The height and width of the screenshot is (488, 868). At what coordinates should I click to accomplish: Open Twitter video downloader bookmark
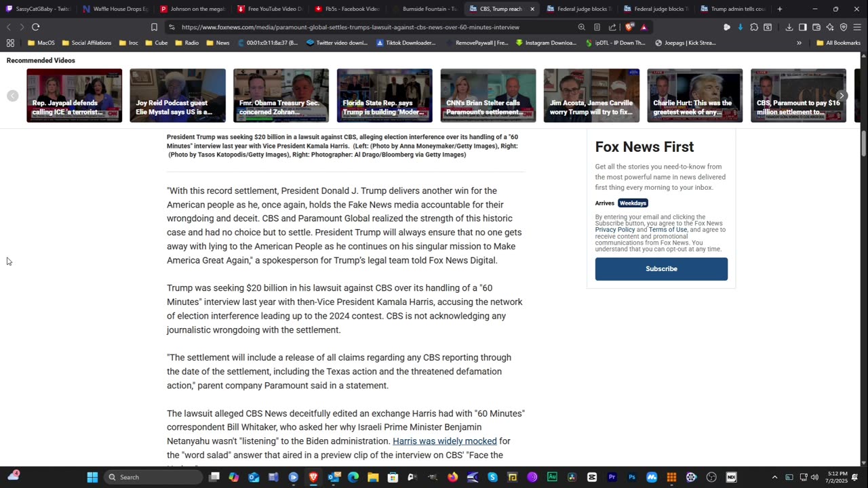337,43
